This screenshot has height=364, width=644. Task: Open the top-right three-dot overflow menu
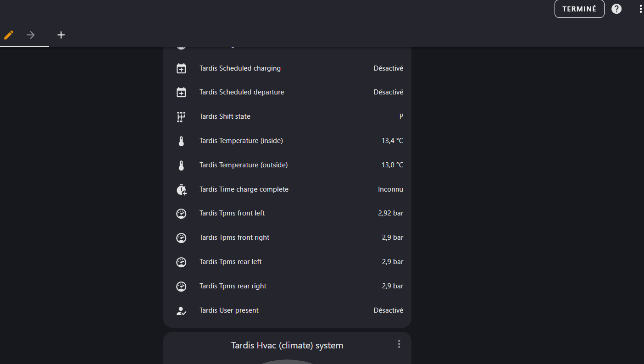pos(640,9)
